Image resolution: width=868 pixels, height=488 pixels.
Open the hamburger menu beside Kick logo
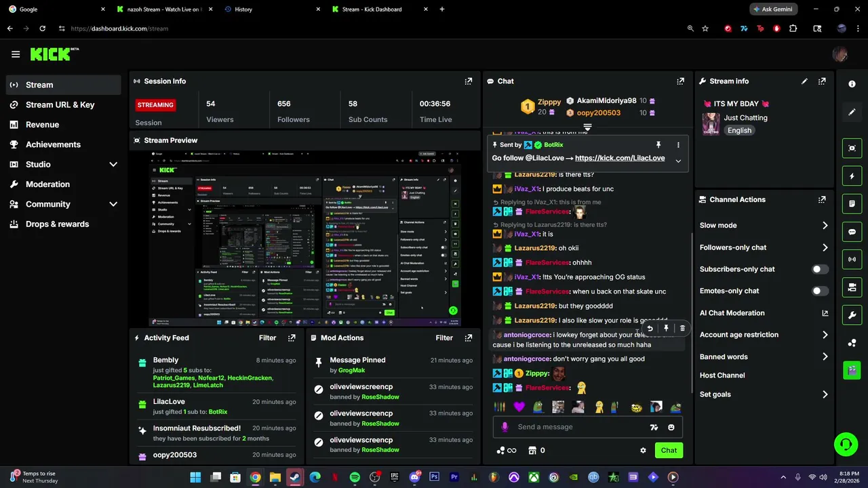tap(16, 54)
